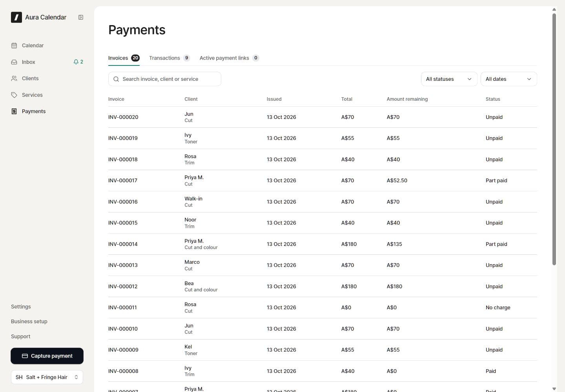Viewport: 565px width, 392px height.
Task: Open the All statuses filter dropdown
Action: tap(449, 79)
